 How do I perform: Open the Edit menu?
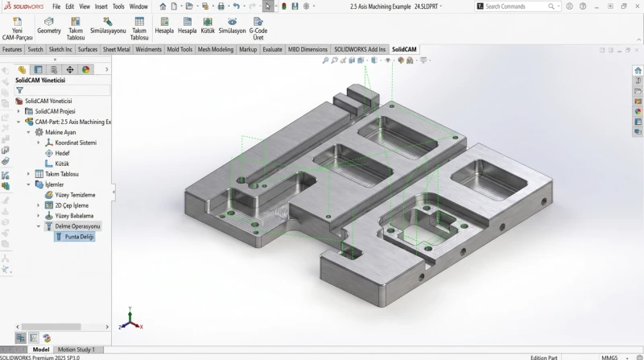click(x=70, y=6)
